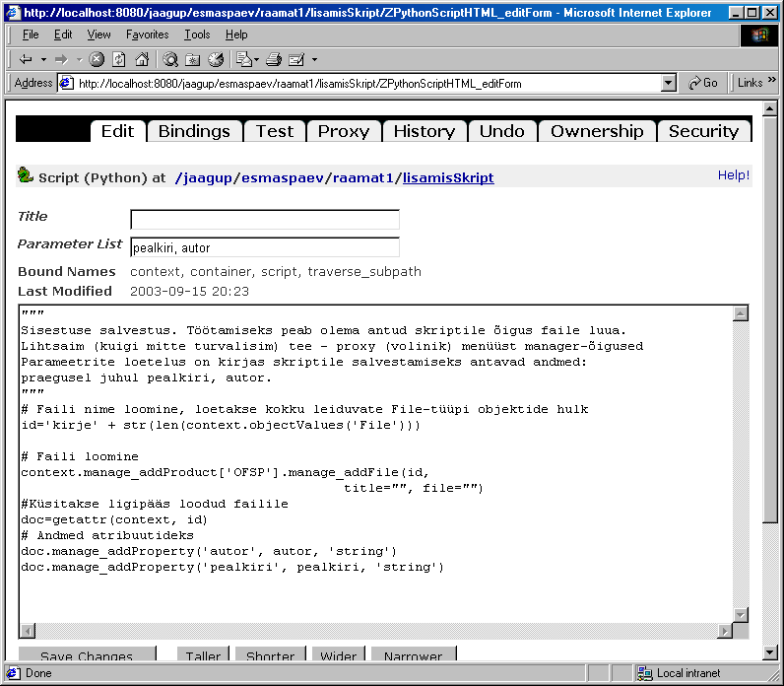Open the History pane icon

213,59
